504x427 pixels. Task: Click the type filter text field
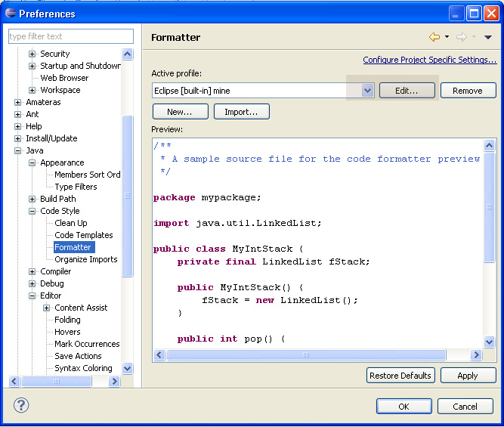click(x=70, y=36)
